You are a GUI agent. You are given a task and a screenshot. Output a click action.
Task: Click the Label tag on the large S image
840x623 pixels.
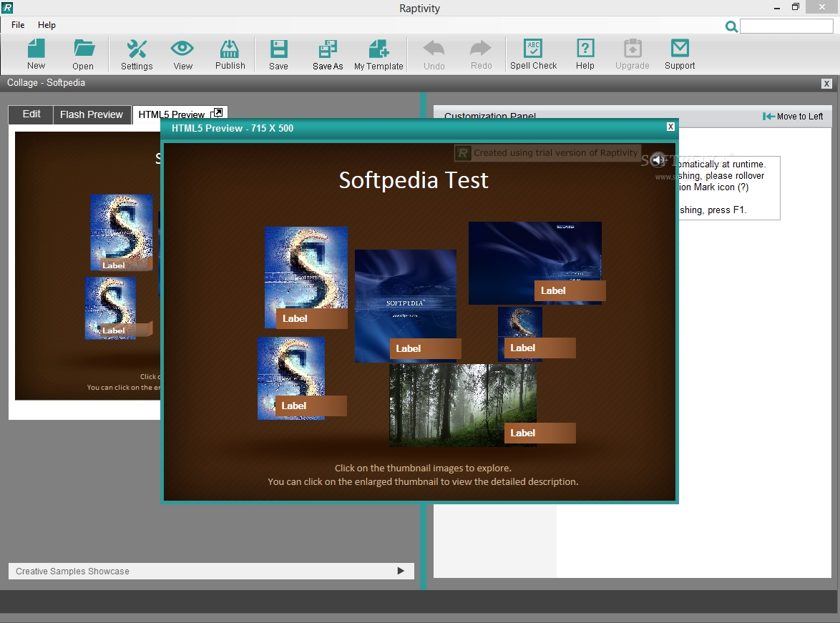pos(312,318)
